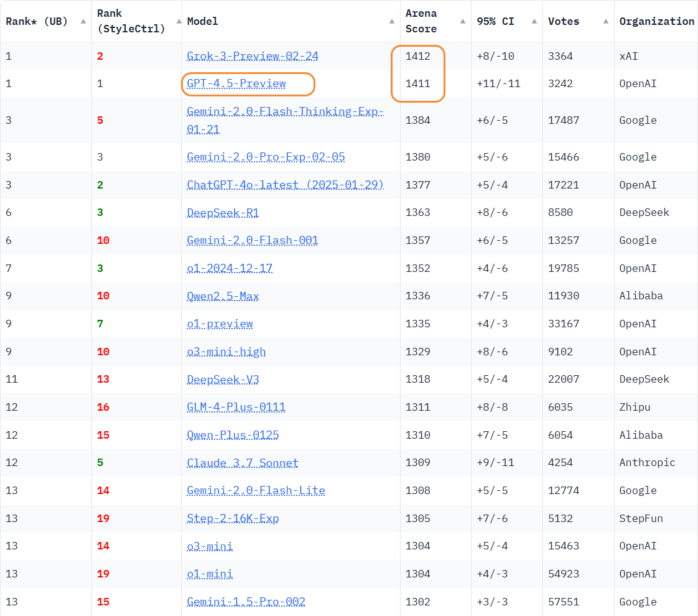Open the o1-mini model link
The width and height of the screenshot is (698, 616).
(x=210, y=574)
